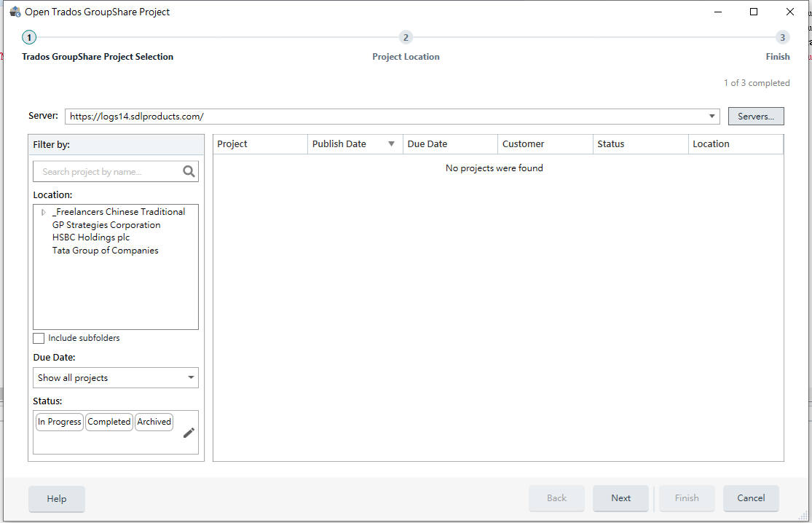The width and height of the screenshot is (812, 523).
Task: Open the Due Date filter dropdown
Action: coord(191,378)
